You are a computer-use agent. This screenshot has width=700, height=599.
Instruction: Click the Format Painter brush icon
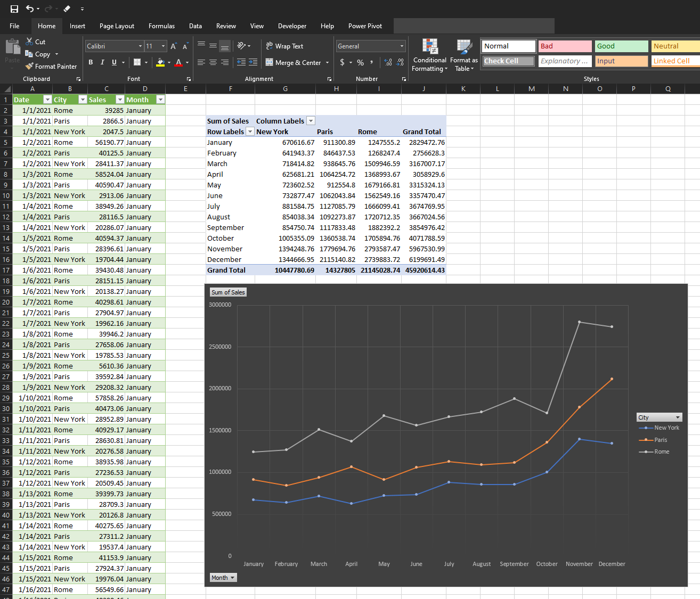tap(29, 66)
